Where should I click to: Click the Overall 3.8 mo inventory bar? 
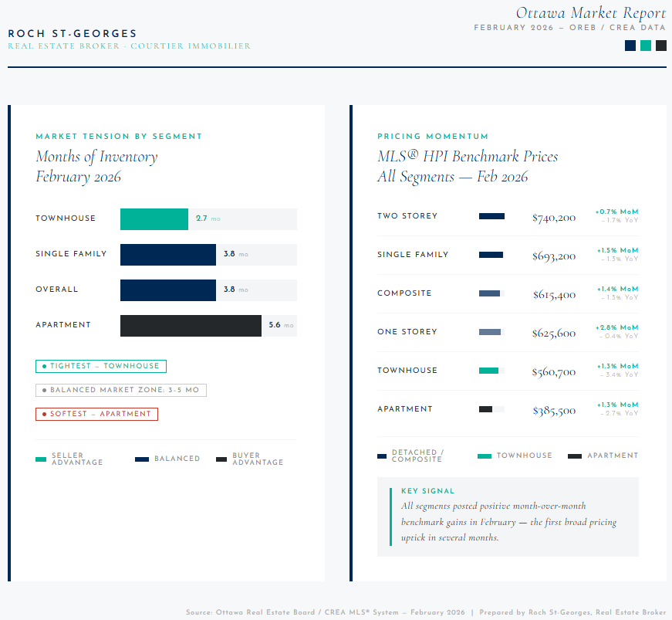coord(168,290)
